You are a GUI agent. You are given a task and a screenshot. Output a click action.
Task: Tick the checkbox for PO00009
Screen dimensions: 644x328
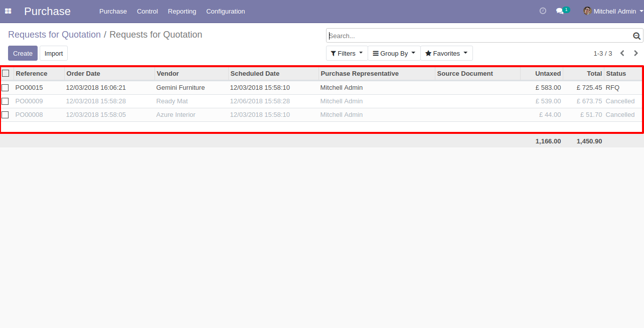click(x=5, y=101)
